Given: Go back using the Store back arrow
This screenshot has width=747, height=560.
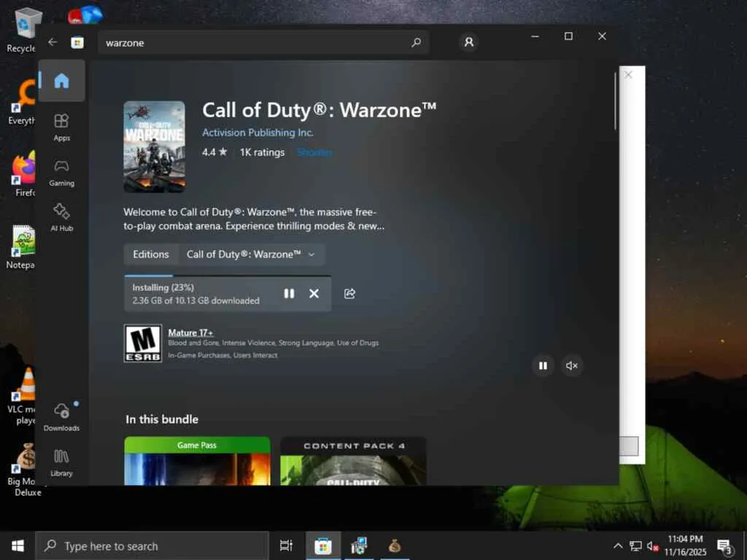Looking at the screenshot, I should 53,42.
